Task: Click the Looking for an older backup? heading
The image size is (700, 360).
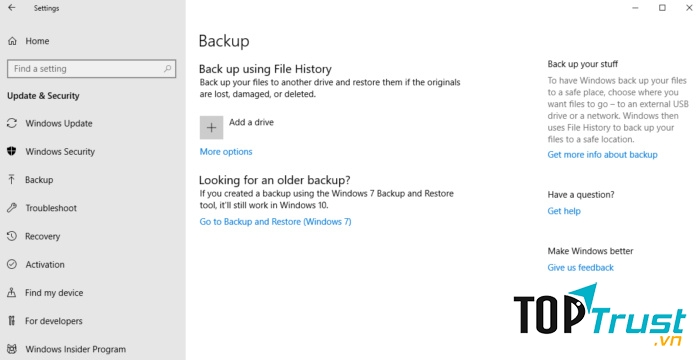Action: [x=275, y=180]
